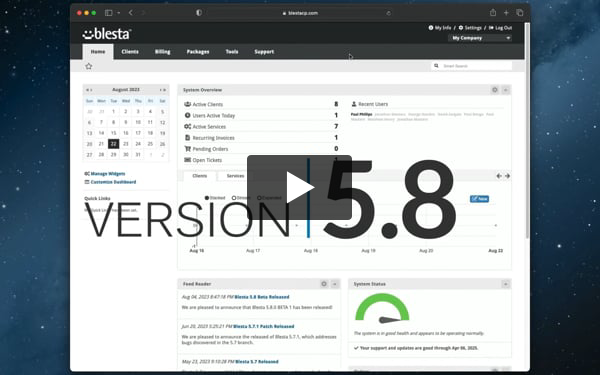Screen dimensions: 600x375
Task: Click the Recurring Invoices document icon
Action: point(188,137)
